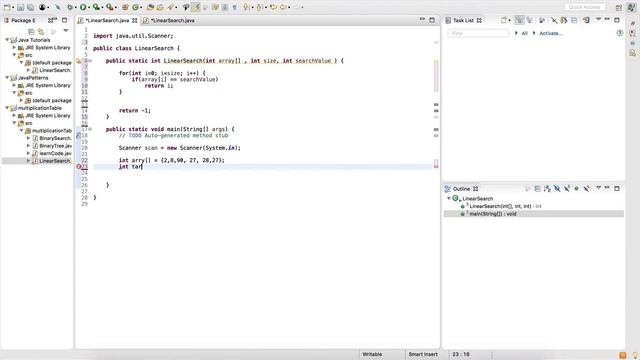Select the Java perspective icon

[x=631, y=7]
